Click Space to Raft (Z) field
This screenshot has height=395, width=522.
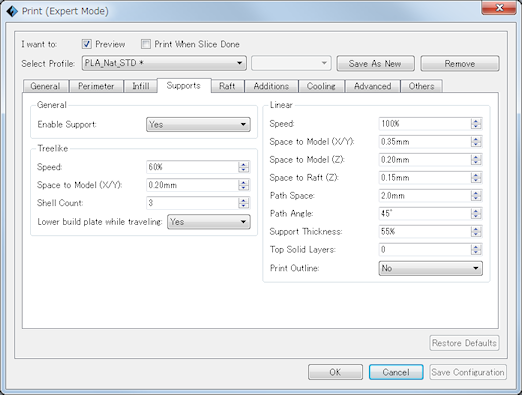[425, 178]
